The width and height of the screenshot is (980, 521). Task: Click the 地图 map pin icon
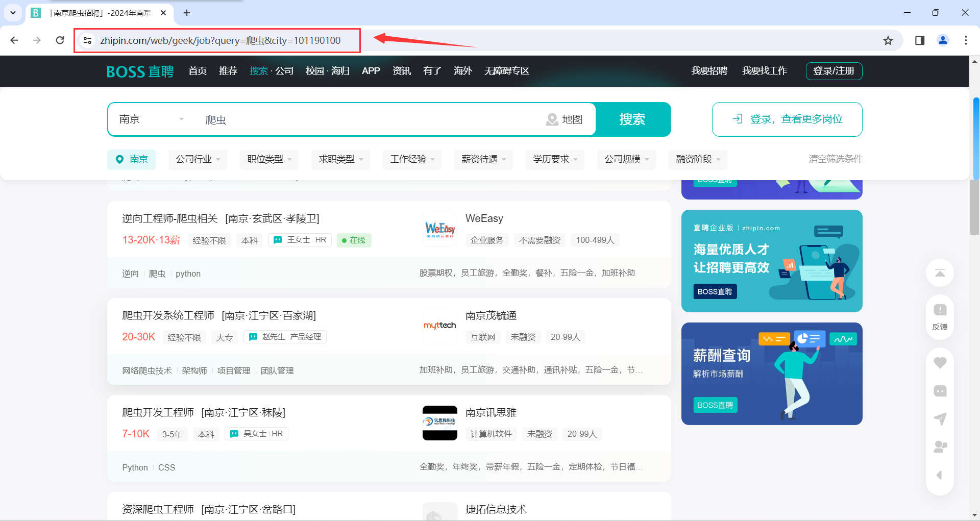point(552,119)
